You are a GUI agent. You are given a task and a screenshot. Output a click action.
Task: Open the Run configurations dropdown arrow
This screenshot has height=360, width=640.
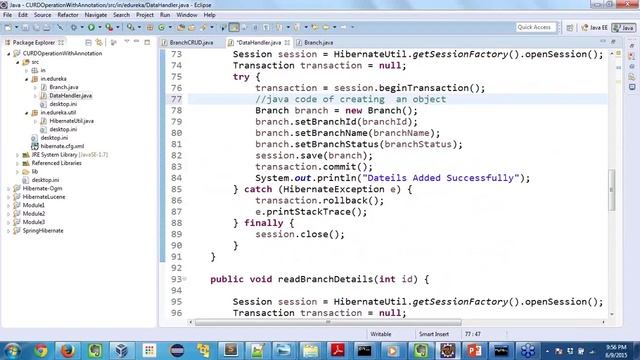[100, 27]
